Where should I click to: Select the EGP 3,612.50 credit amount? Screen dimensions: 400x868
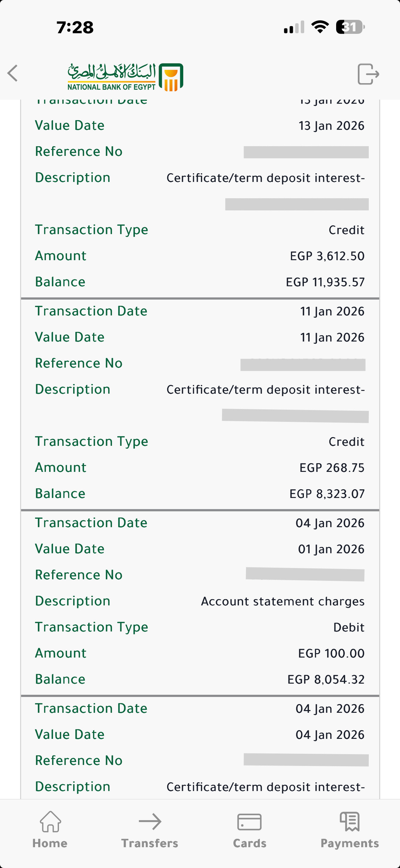[x=327, y=256]
